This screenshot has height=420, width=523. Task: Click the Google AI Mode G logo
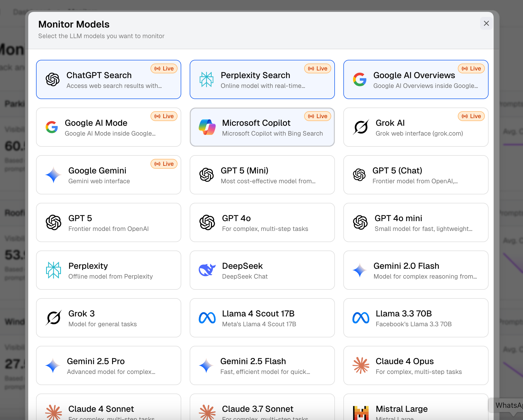52,127
